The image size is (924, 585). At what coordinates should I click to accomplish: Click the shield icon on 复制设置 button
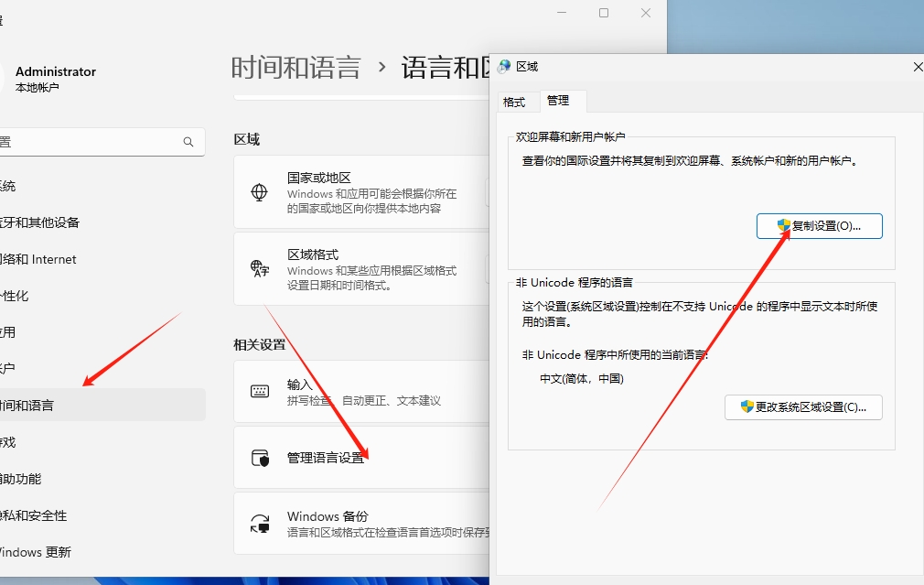click(x=784, y=225)
